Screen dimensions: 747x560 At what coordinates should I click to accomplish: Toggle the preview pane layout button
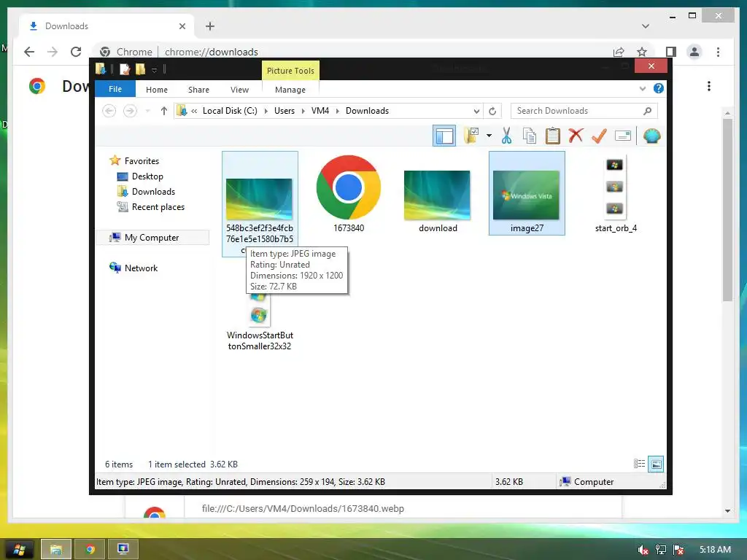coord(444,136)
